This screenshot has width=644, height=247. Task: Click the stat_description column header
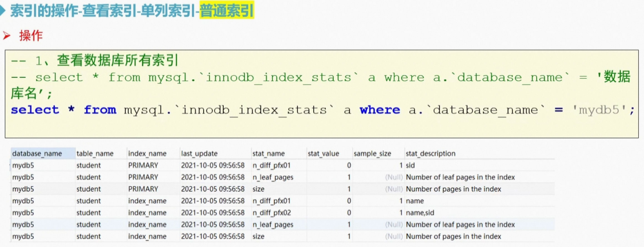[479, 154]
